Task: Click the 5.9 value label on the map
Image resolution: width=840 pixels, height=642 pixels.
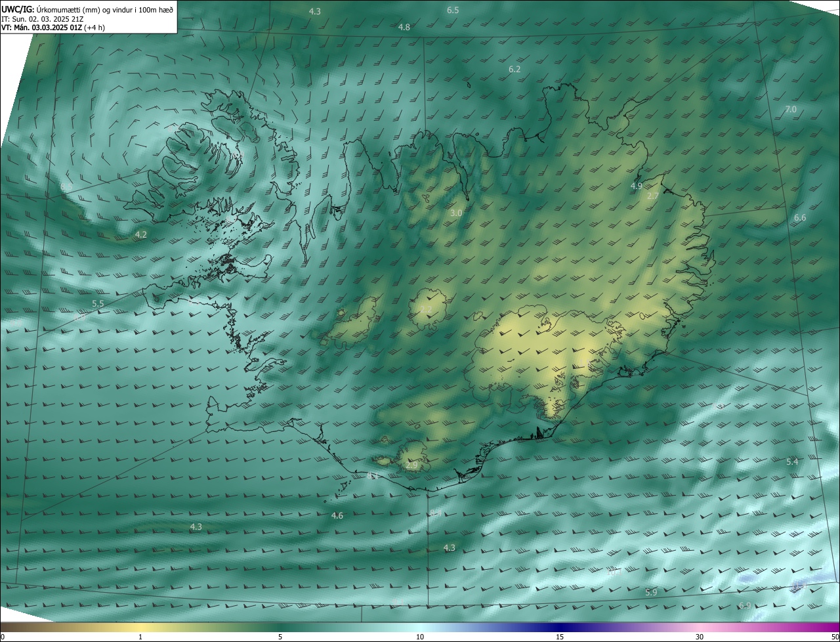Action: [x=651, y=592]
